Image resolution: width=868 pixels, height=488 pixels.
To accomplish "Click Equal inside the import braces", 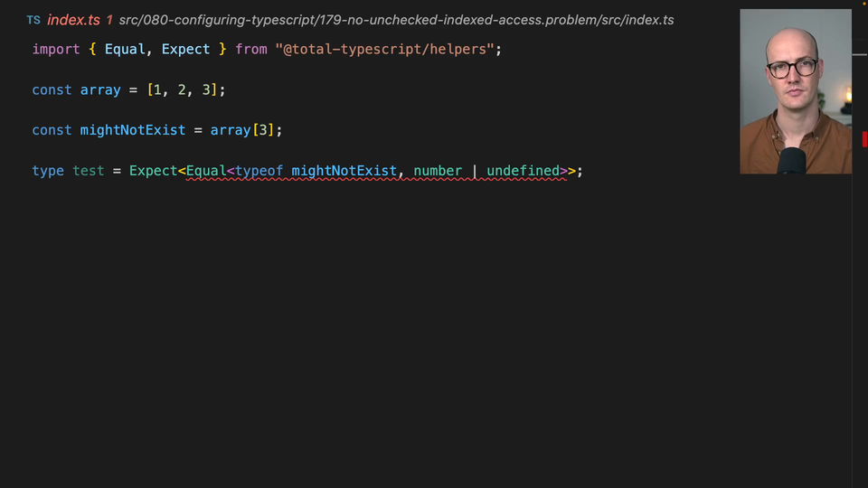I will [125, 49].
